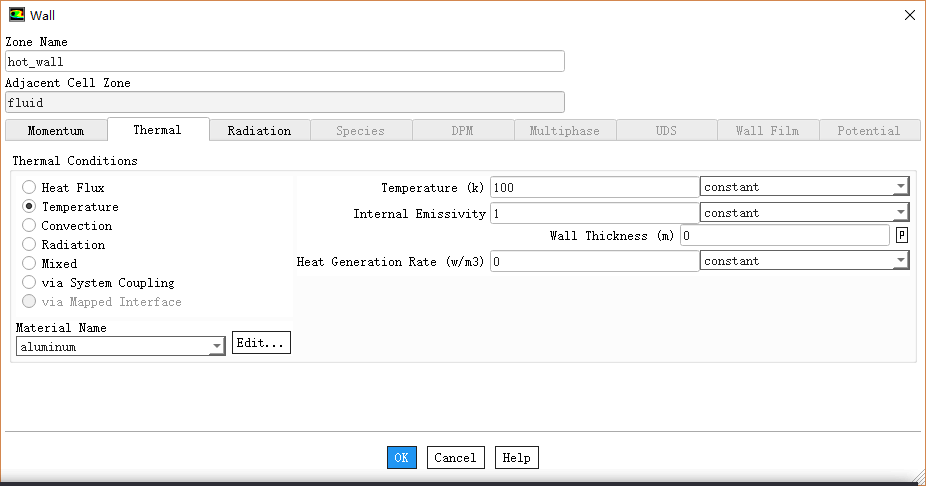Select the Convection radio button

[29, 226]
